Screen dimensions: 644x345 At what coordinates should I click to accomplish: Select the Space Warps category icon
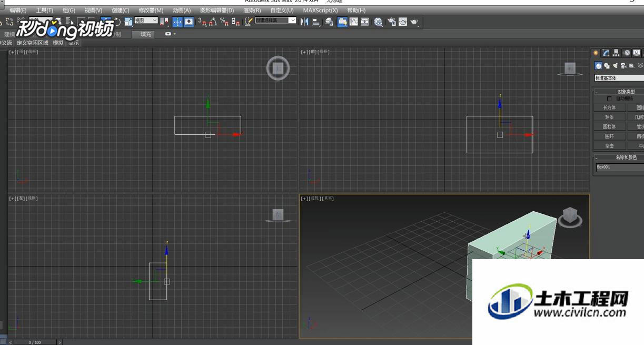point(640,66)
